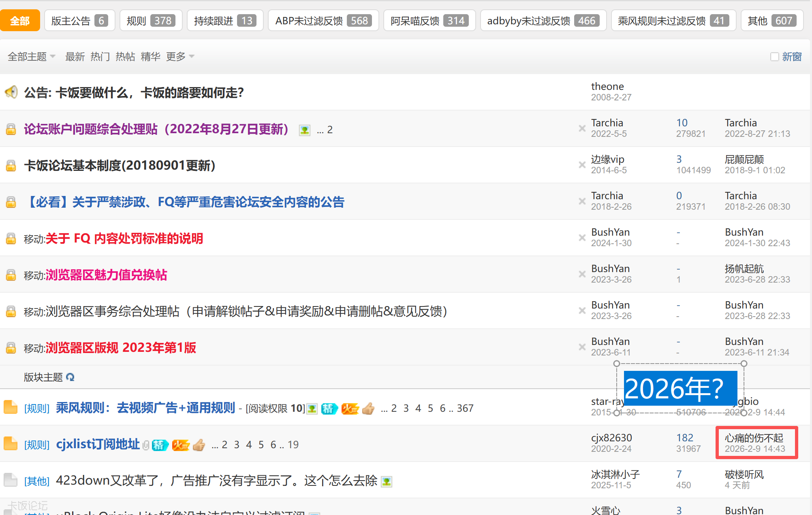
Task: Click the lock icon beside 卡饭论坛基本制度
Action: coord(11,166)
